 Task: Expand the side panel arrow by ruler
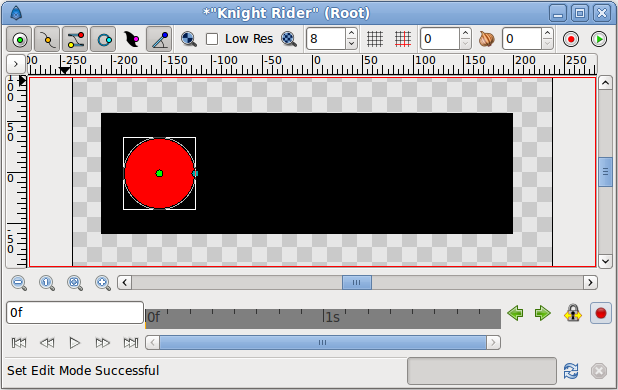15,63
